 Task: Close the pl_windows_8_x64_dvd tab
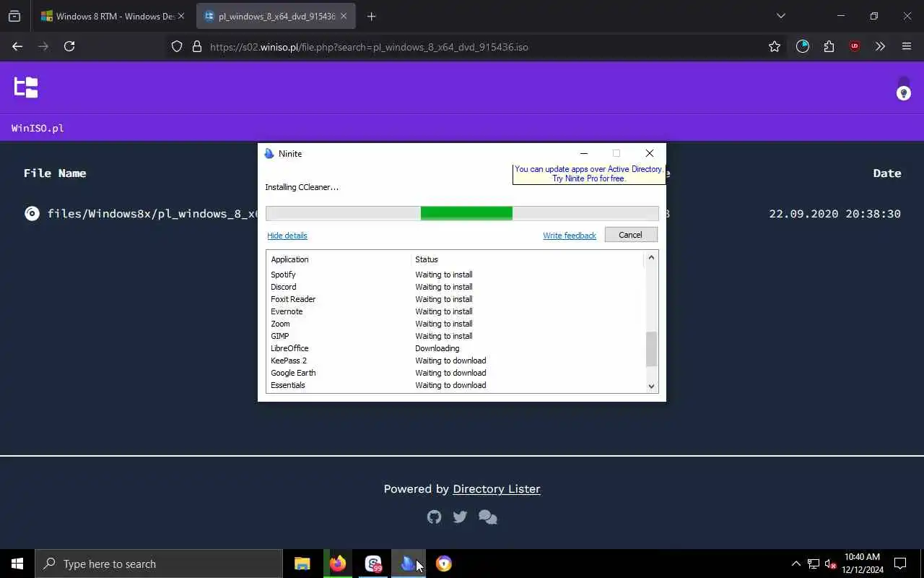tap(344, 16)
